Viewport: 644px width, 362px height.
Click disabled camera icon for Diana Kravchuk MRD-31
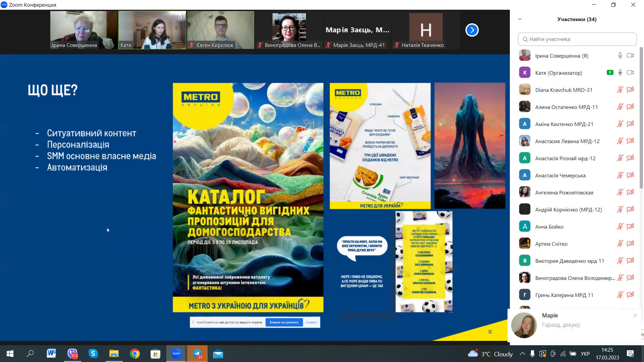click(x=630, y=90)
